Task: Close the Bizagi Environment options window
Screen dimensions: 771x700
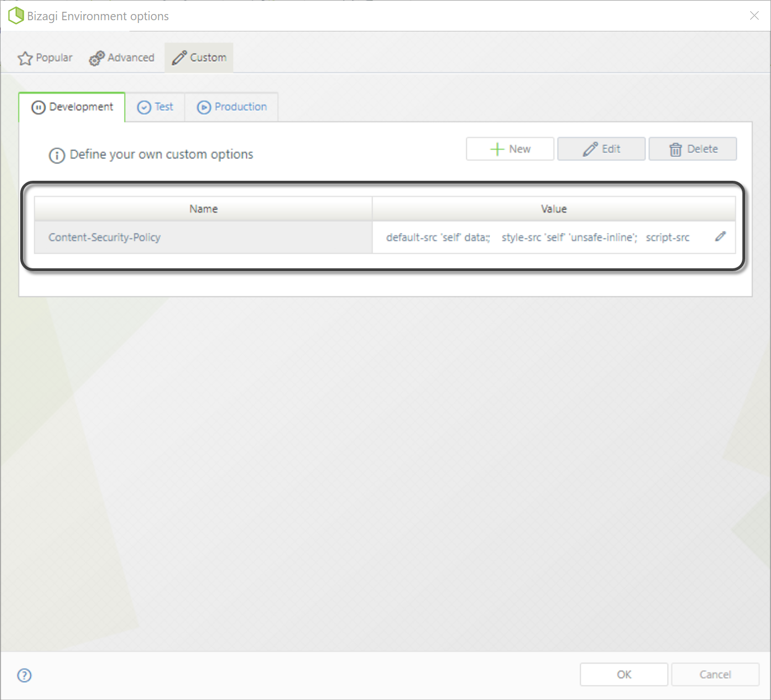Action: [x=755, y=16]
